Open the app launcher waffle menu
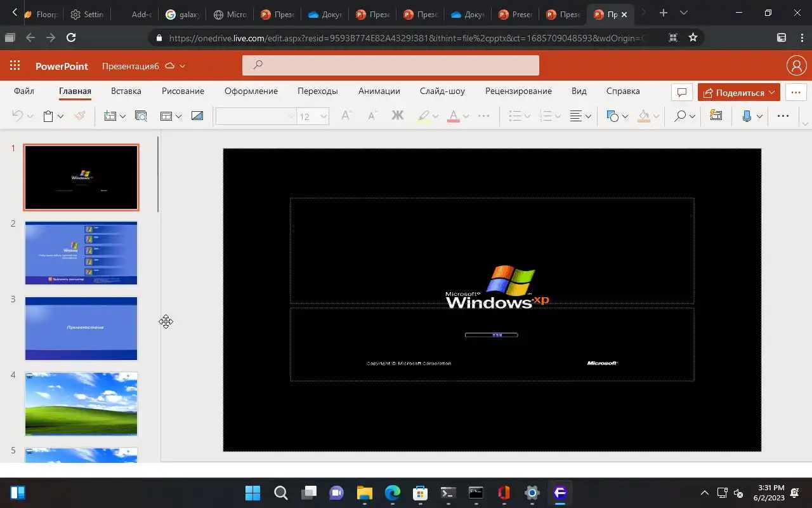The width and height of the screenshot is (812, 508). point(15,65)
